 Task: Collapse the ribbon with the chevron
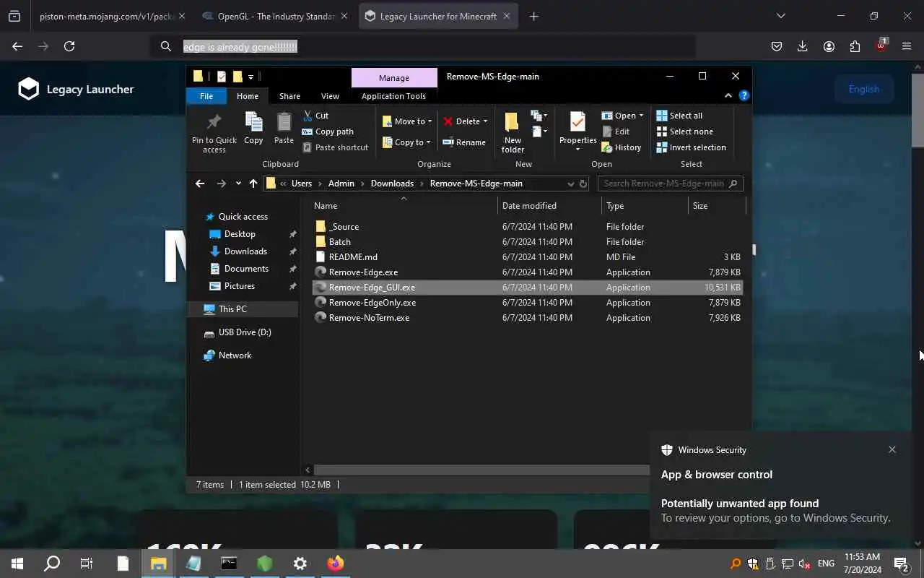(728, 95)
